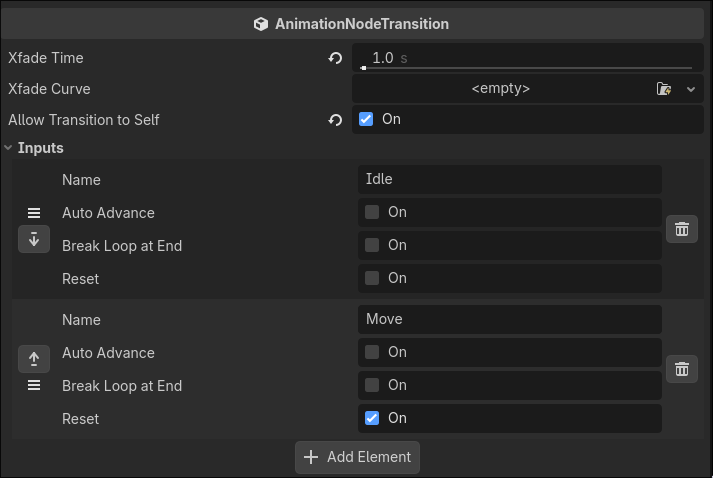Collapse the Inputs section
This screenshot has width=713, height=478.
tap(9, 148)
